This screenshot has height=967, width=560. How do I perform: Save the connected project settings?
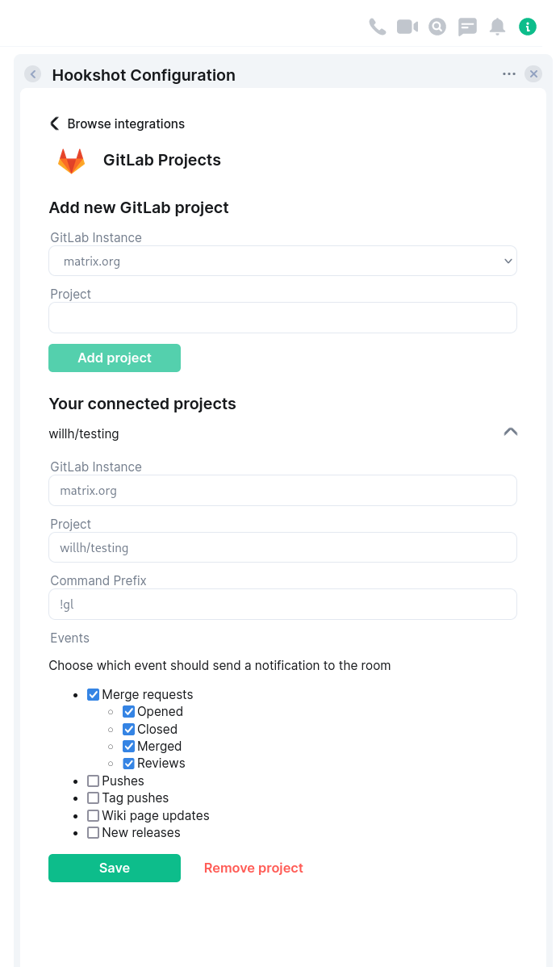click(x=115, y=868)
